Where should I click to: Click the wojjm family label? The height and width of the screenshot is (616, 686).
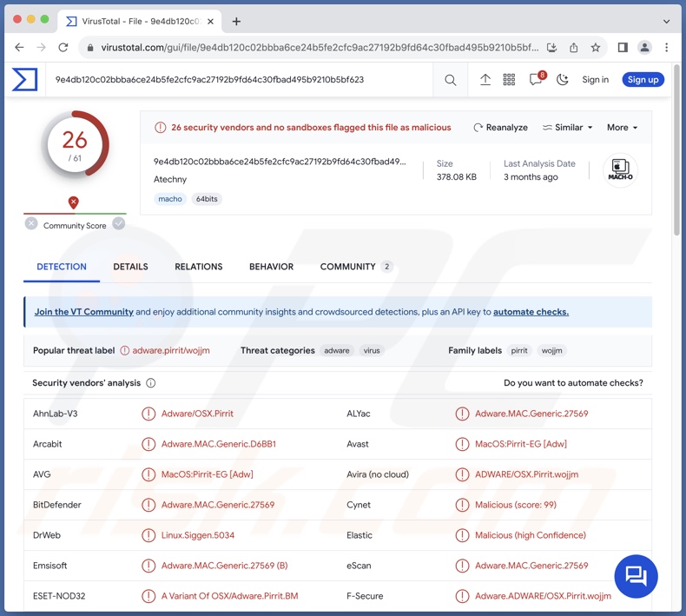pos(551,351)
